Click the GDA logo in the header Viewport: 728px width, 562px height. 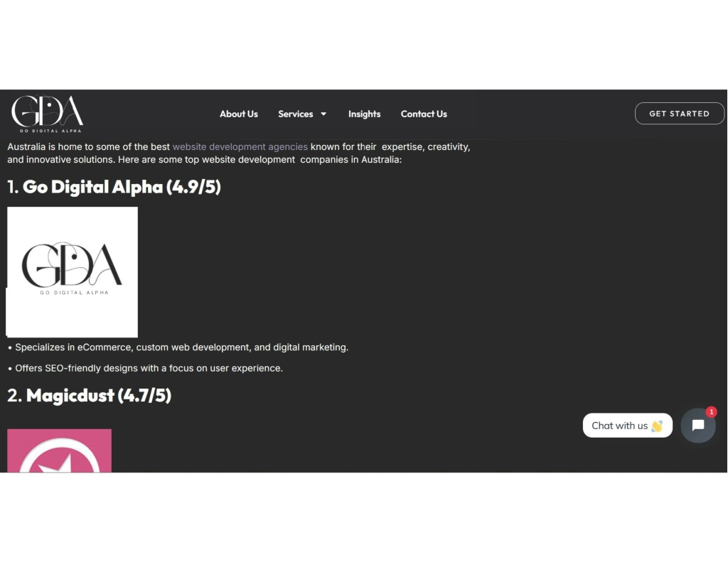tap(48, 114)
